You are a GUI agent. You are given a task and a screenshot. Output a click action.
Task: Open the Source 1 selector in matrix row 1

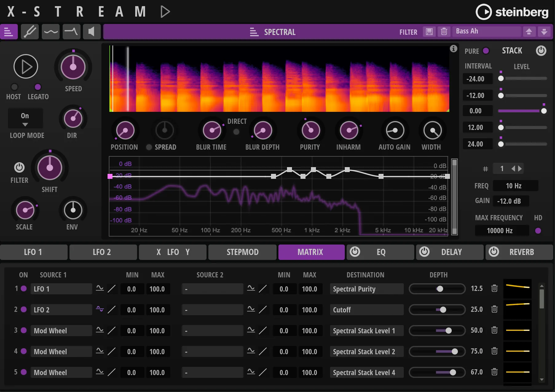(x=61, y=288)
